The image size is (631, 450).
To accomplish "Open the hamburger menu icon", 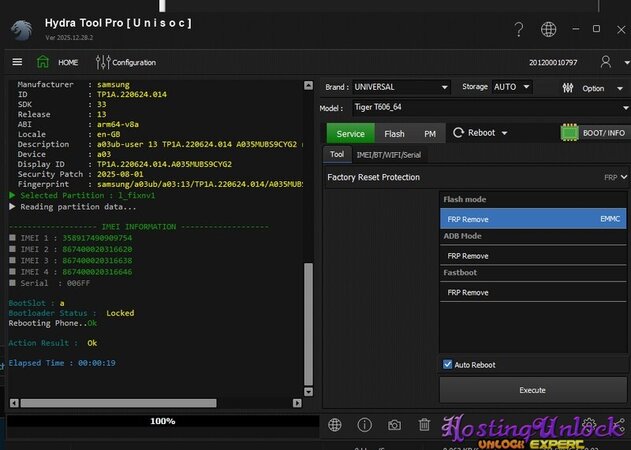I will click(x=16, y=62).
